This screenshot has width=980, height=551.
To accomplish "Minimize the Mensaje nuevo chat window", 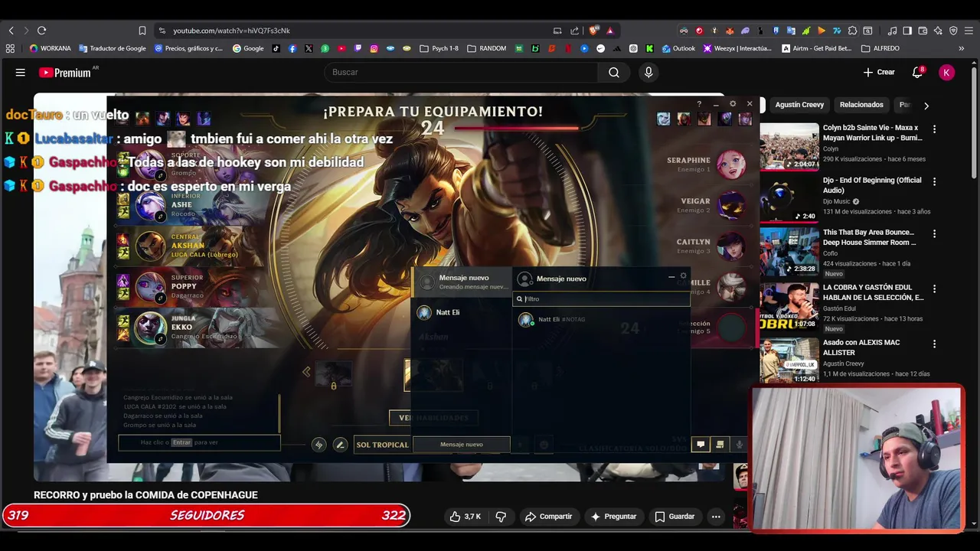I will click(x=671, y=276).
